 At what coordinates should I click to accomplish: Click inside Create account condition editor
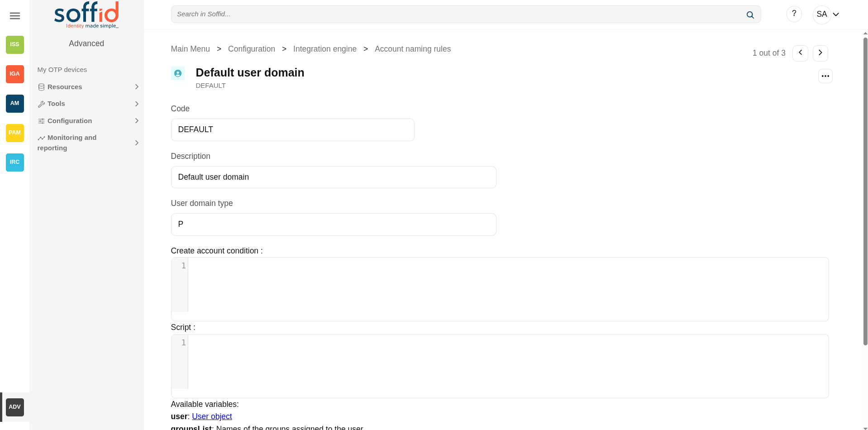[500, 289]
